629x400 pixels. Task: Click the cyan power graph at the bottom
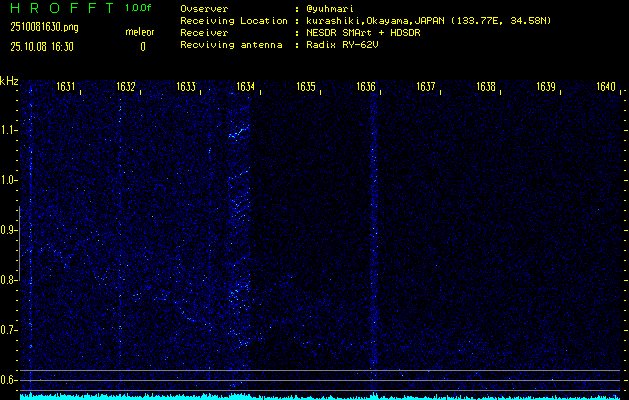click(322, 397)
